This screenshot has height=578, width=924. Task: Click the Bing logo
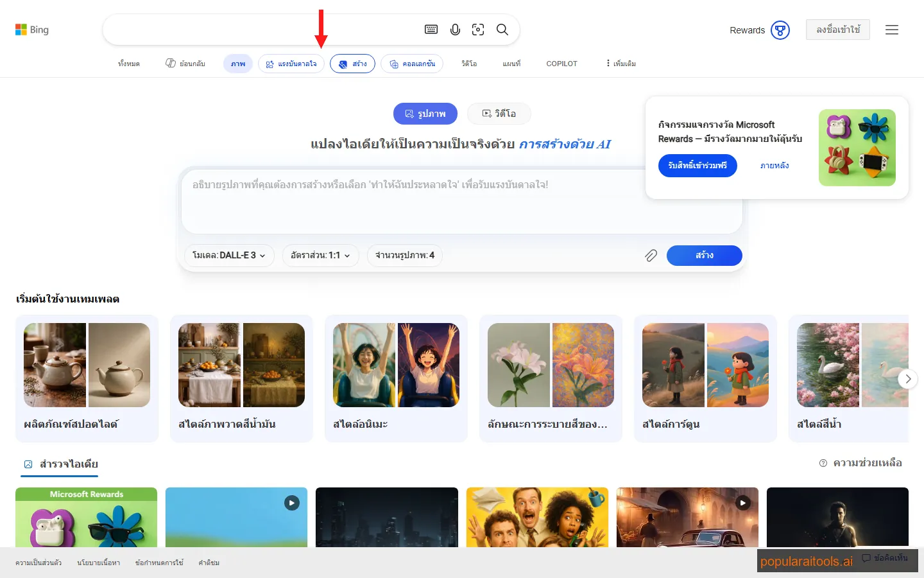point(32,29)
